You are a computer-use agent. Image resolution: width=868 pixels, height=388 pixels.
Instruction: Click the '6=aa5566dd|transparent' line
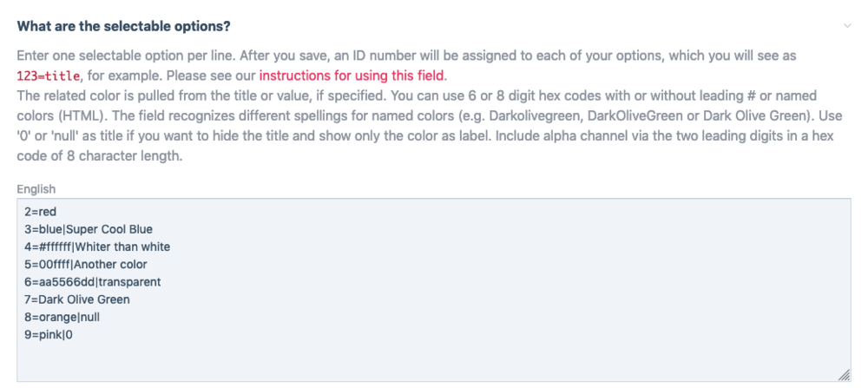(x=92, y=282)
